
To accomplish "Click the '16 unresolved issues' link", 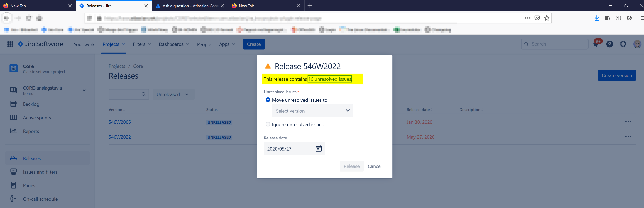I will [x=330, y=79].
